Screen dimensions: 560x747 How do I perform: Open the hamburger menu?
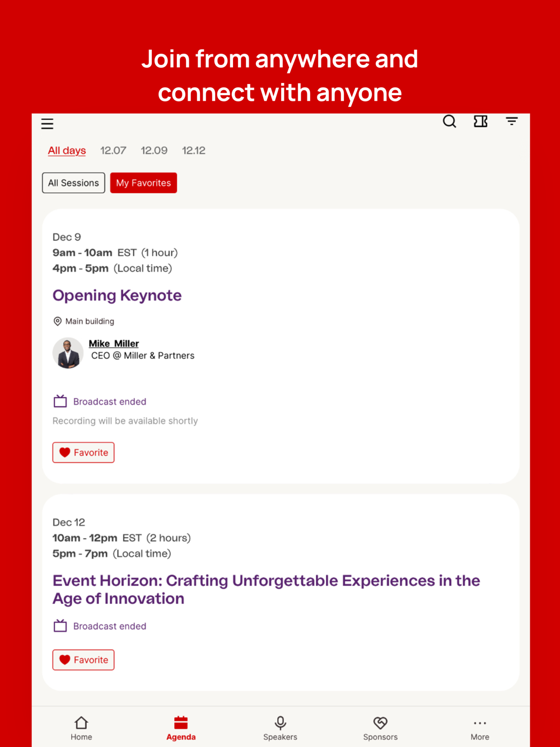(48, 124)
